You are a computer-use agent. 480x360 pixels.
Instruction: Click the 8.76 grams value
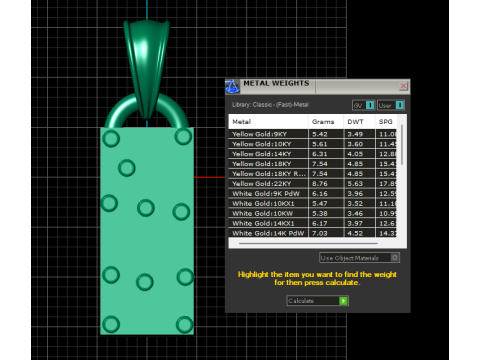pyautogui.click(x=320, y=184)
